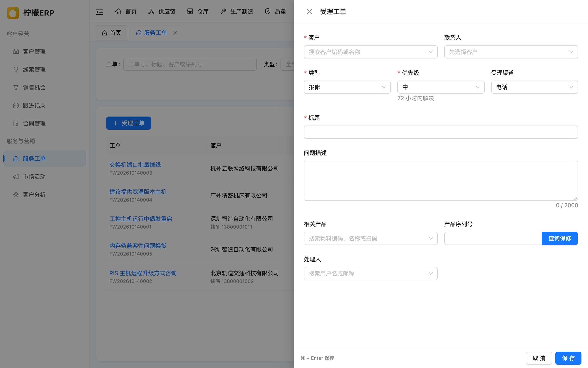
Task: Open 跟进记录 sidebar item
Action: [x=45, y=106]
